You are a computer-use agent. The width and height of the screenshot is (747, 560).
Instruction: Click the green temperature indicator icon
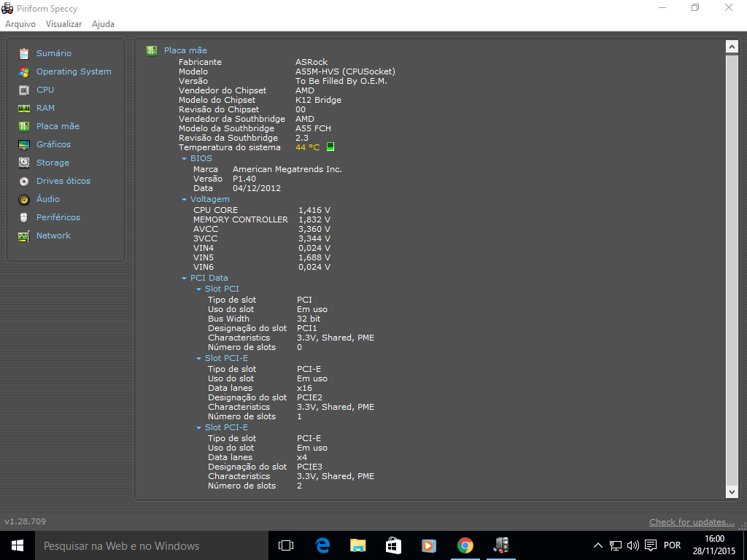point(330,147)
